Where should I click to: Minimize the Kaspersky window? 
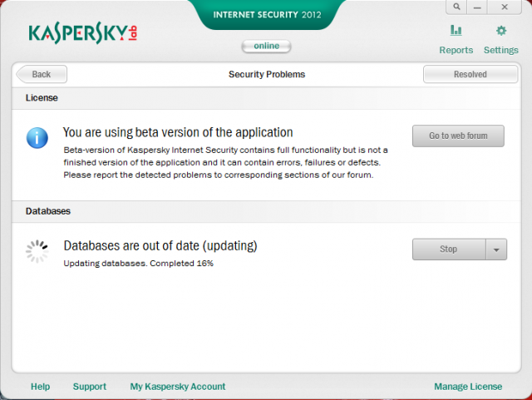pyautogui.click(x=477, y=7)
